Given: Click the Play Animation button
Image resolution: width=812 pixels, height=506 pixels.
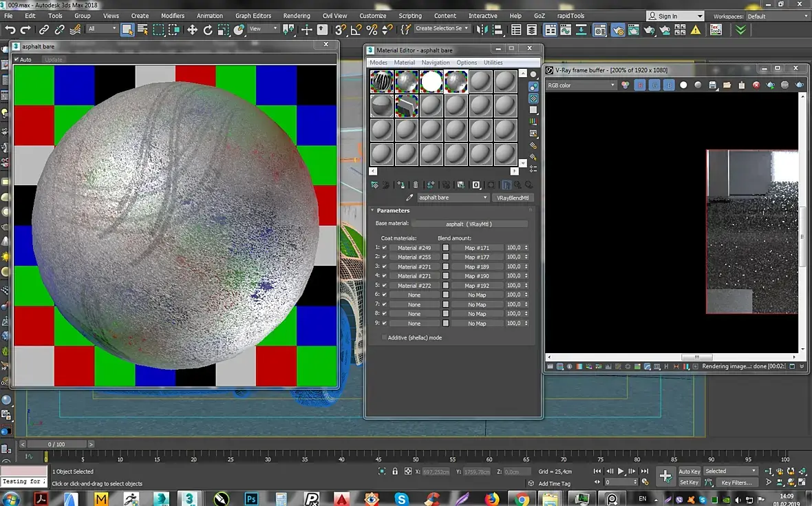Looking at the screenshot, I should click(x=621, y=472).
